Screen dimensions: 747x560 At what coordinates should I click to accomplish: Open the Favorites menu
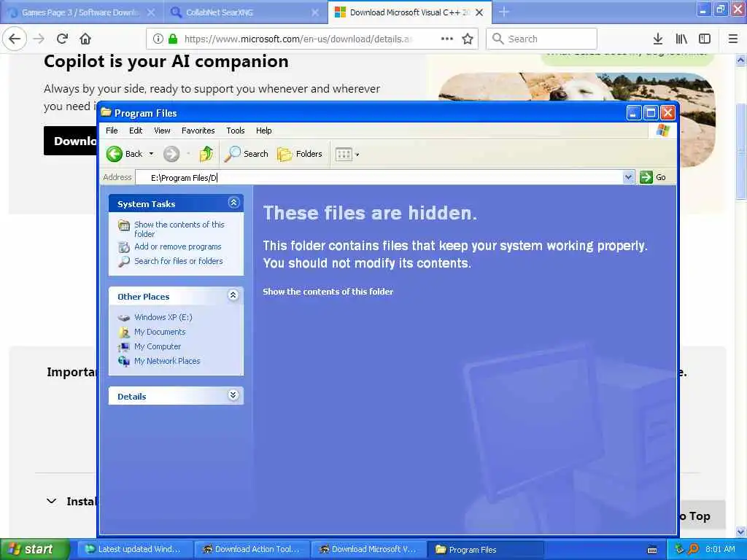tap(198, 131)
